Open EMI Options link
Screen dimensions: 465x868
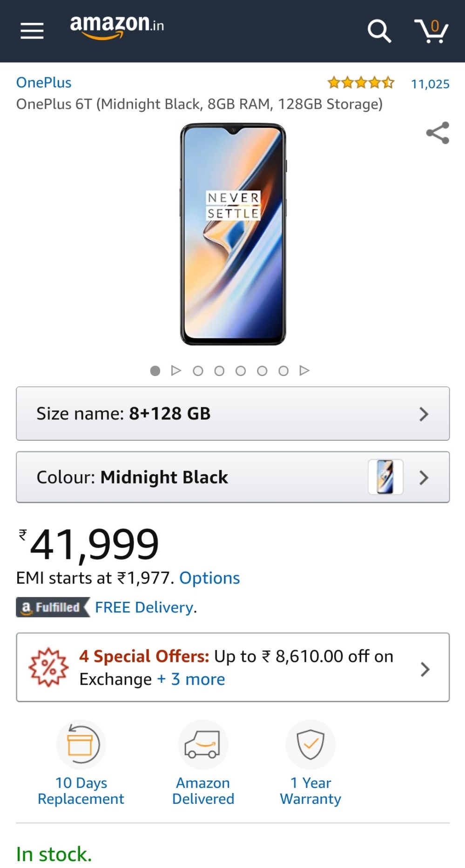click(209, 578)
